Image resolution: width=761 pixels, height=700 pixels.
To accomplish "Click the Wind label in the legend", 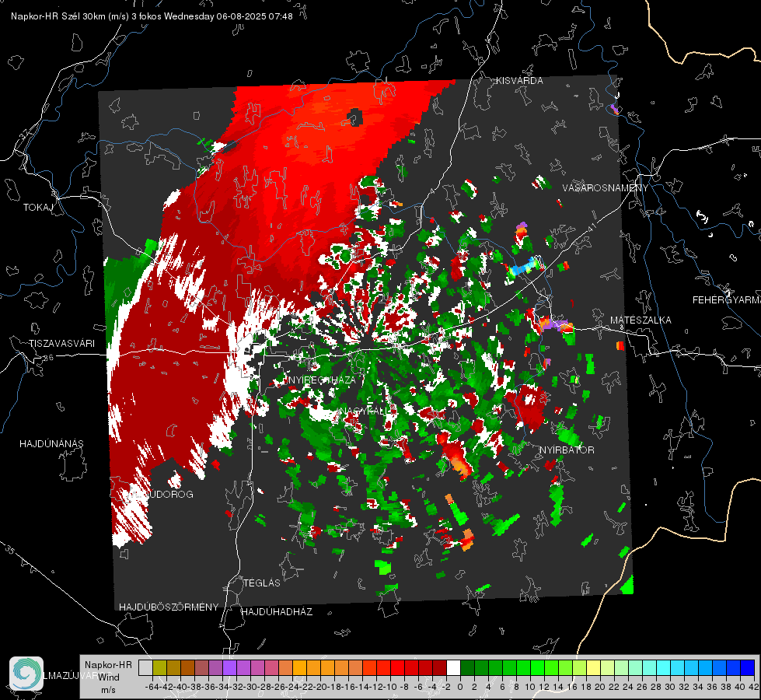I will tap(109, 677).
